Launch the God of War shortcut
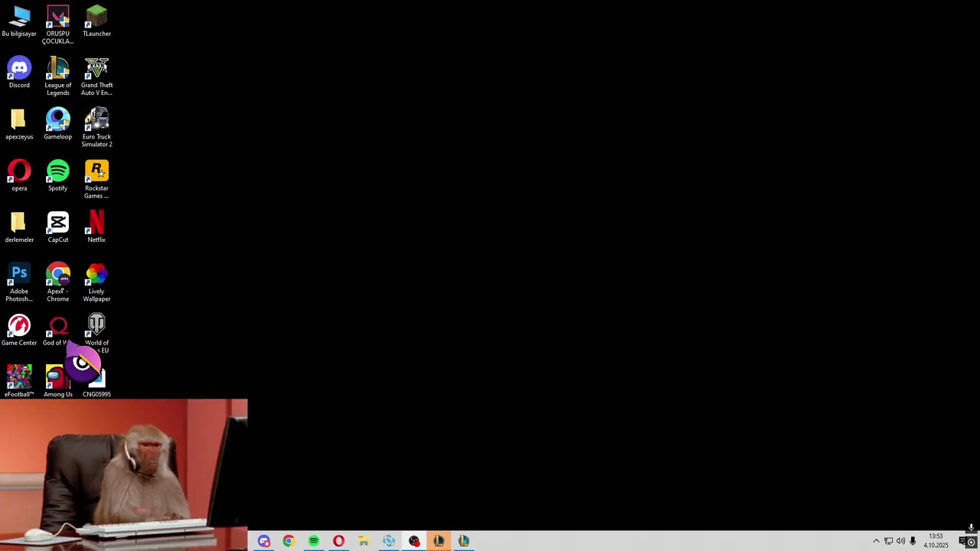This screenshot has height=551, width=980. [57, 331]
